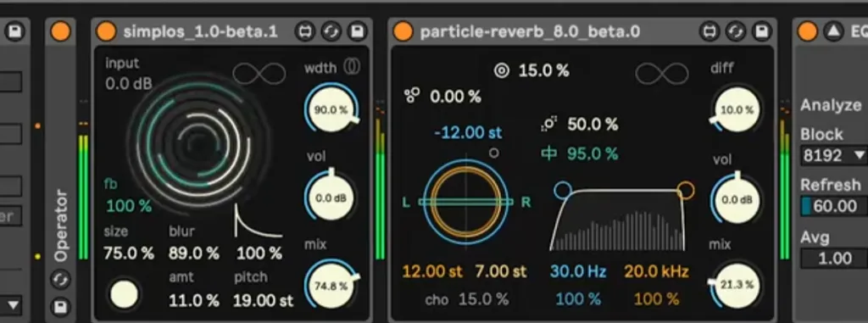The image size is (868, 323).
Task: Click simplos_1.0-beta.1 device title
Action: tap(200, 31)
